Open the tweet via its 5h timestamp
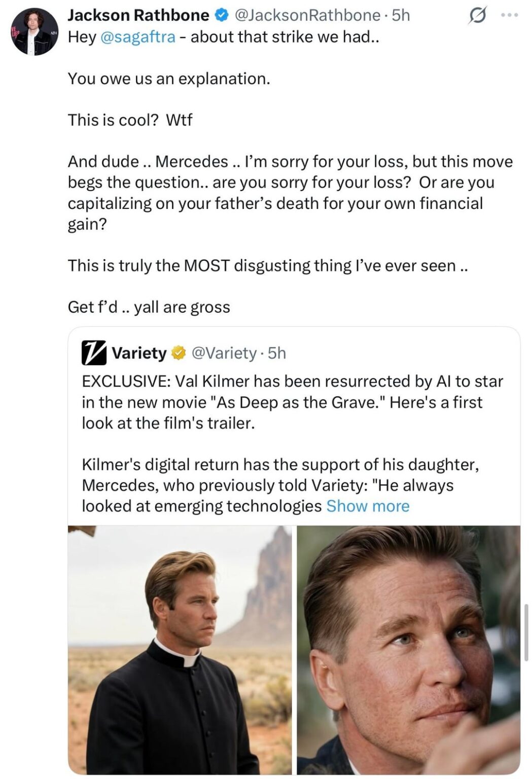 click(401, 15)
